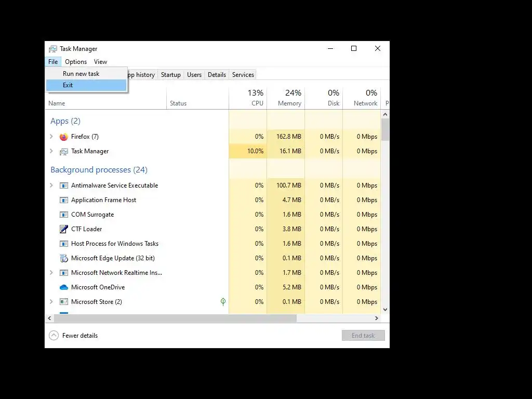Select the Microsoft Edge Update (32 bit) name
This screenshot has height=399, width=532.
pyautogui.click(x=113, y=258)
